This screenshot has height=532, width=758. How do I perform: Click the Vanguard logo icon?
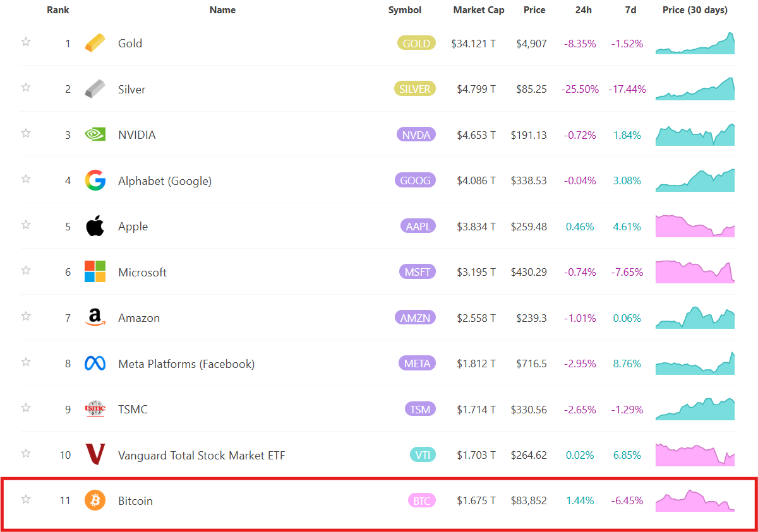click(x=95, y=455)
